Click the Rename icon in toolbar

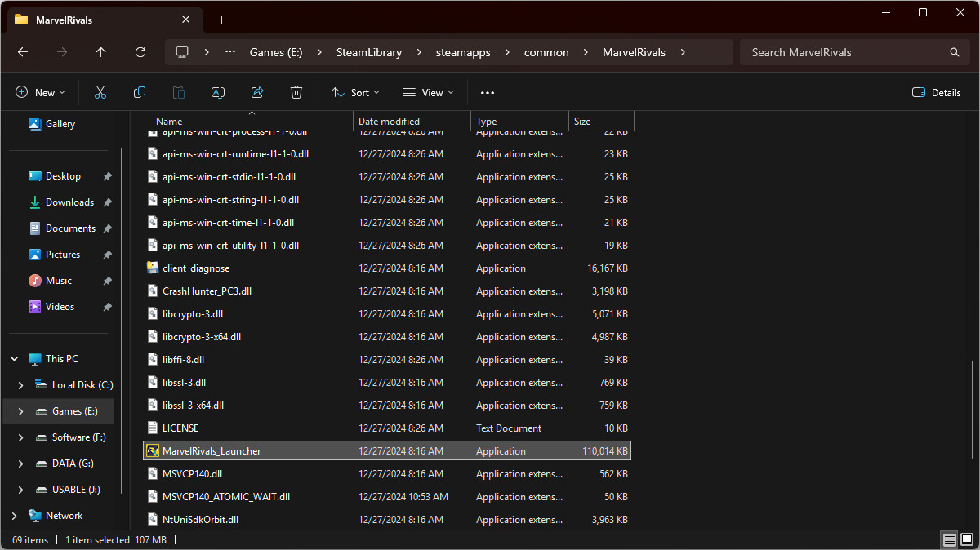tap(218, 93)
